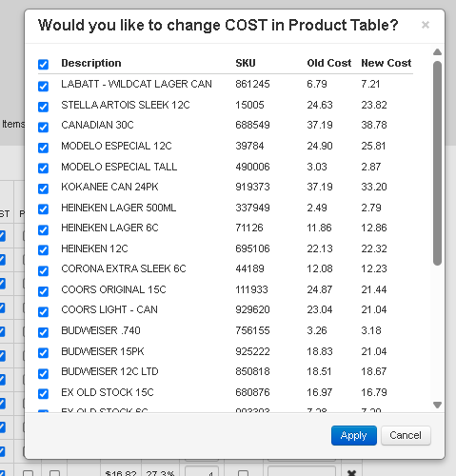Click the scrollbar down arrow
This screenshot has width=456, height=476.
437,405
